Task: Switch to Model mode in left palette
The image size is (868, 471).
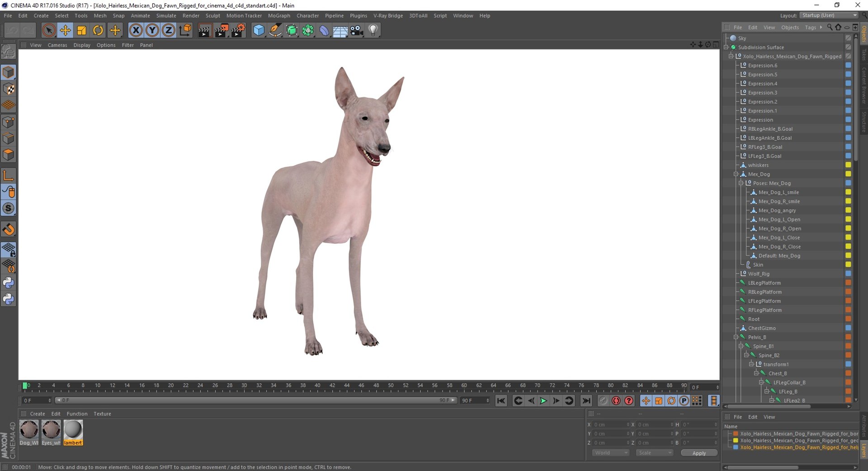Action: [9, 72]
